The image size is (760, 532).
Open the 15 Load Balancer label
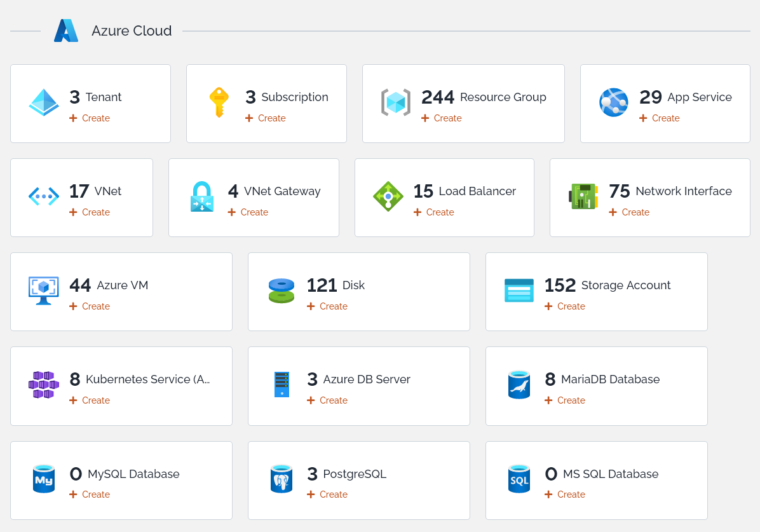point(465,191)
